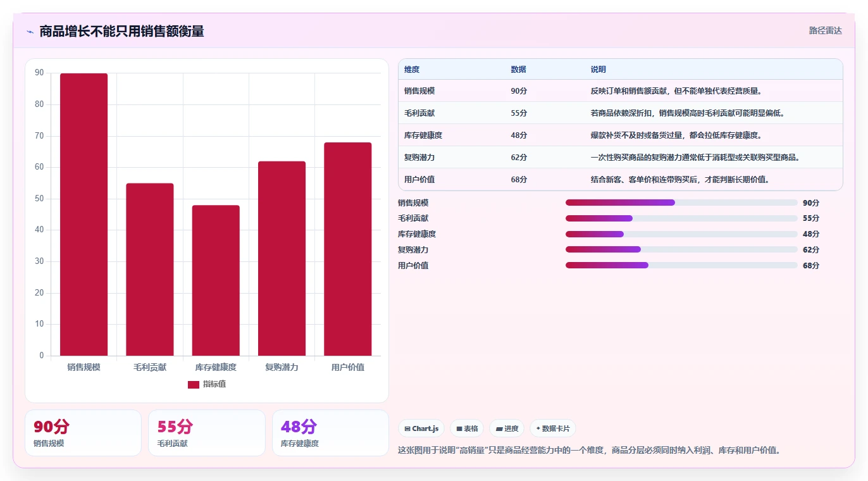Open the 48分 库存健康度 data card

click(330, 433)
